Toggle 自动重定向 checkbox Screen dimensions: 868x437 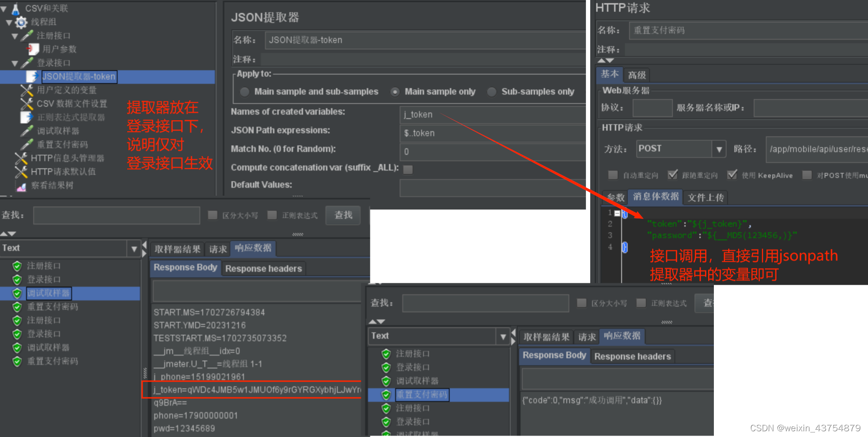(613, 175)
